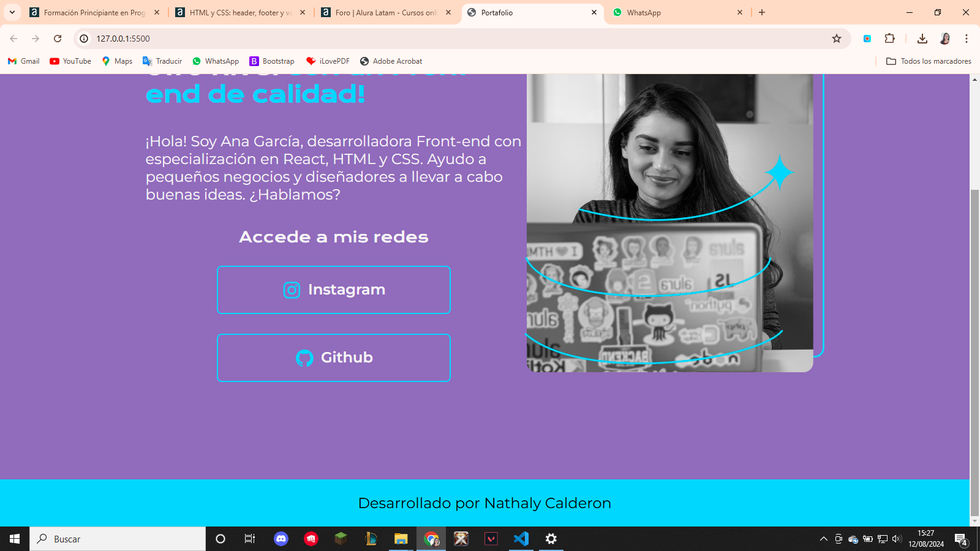This screenshot has height=551, width=980.
Task: Open WhatsApp bookmark
Action: click(x=216, y=61)
